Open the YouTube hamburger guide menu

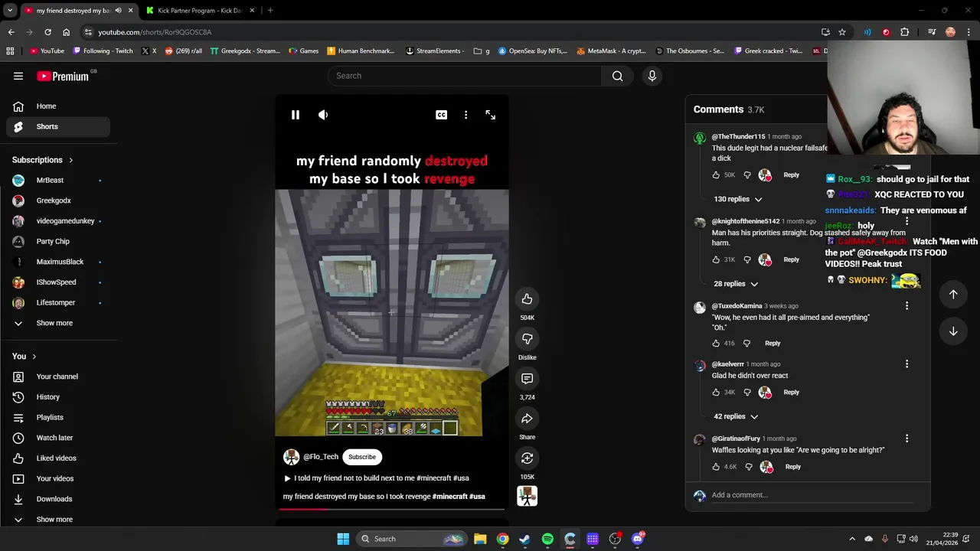click(x=18, y=76)
